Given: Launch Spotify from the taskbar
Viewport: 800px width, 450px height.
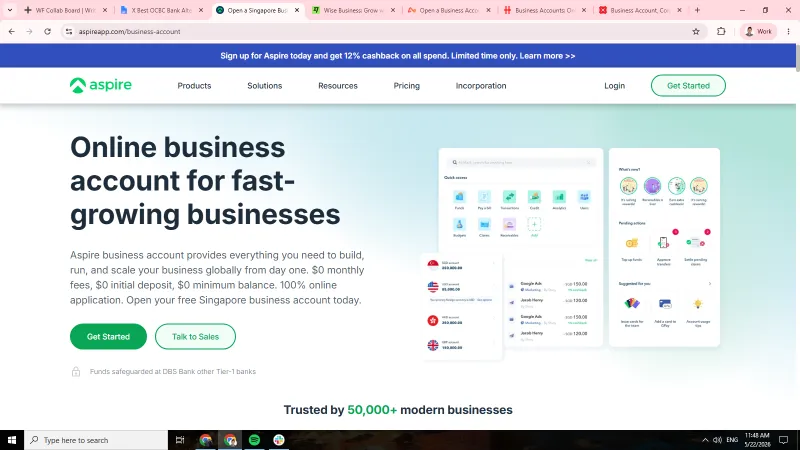Looking at the screenshot, I should click(x=255, y=440).
